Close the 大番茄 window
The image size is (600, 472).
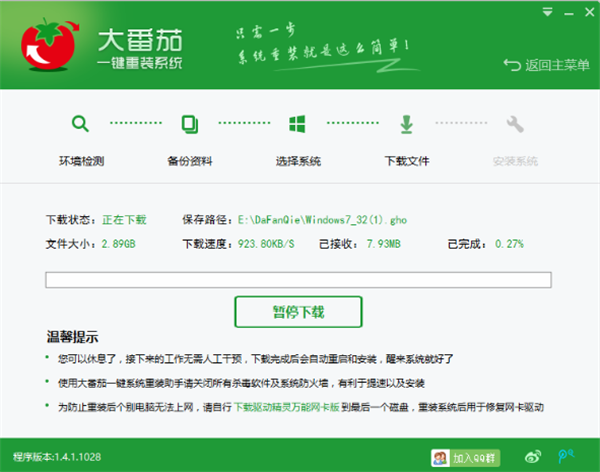[589, 12]
